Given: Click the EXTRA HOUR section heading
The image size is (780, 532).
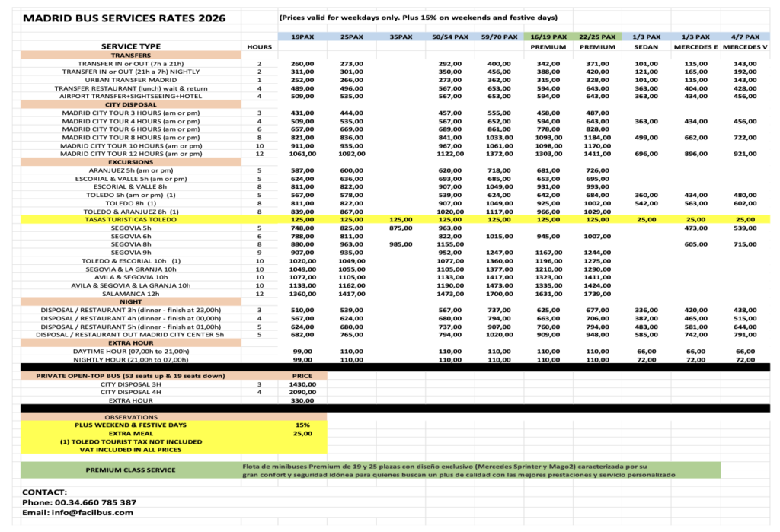Looking at the screenshot, I should 131,343.
